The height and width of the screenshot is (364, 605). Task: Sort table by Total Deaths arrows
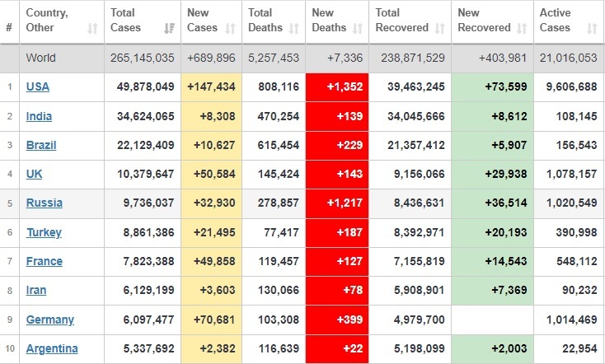pyautogui.click(x=294, y=29)
